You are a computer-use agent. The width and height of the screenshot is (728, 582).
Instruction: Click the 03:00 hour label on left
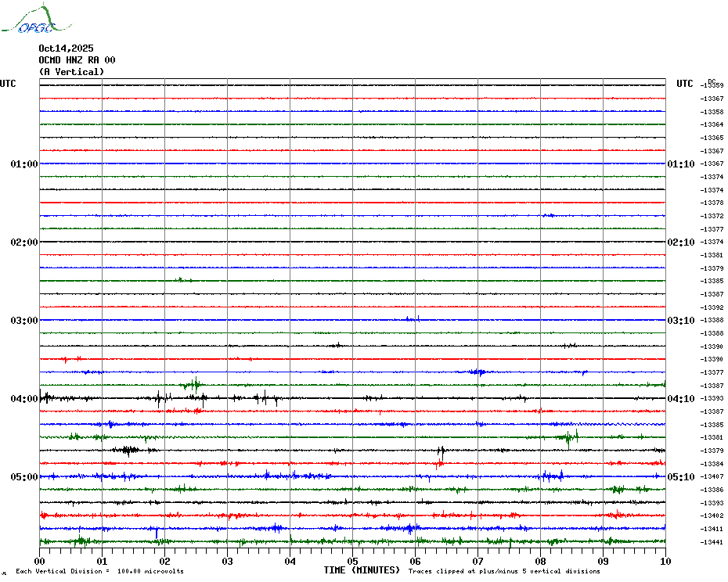(24, 321)
